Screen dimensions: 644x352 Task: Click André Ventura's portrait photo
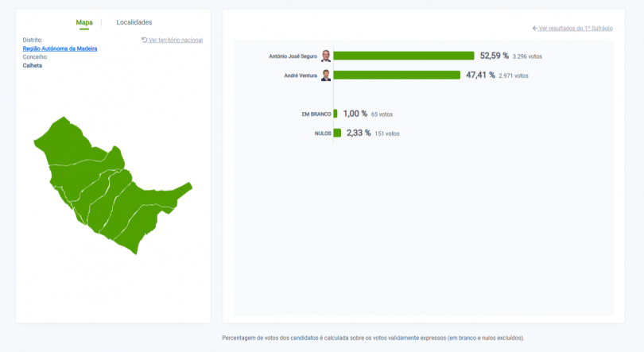click(x=326, y=75)
